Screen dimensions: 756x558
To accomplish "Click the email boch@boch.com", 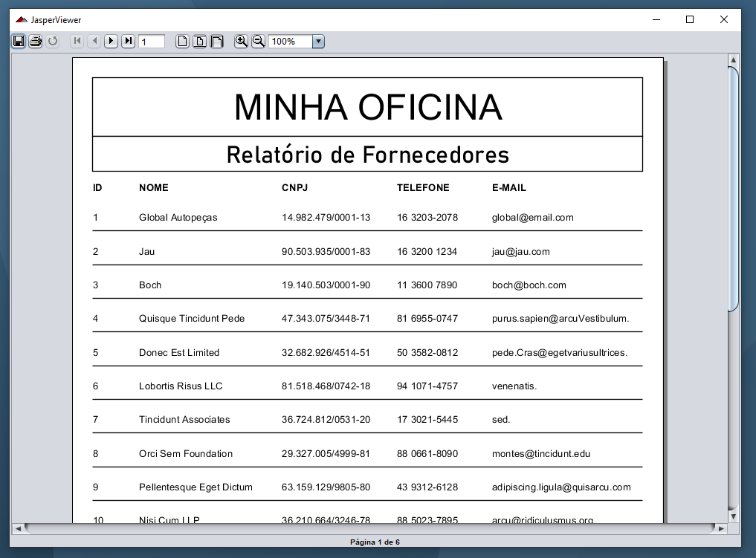I will pyautogui.click(x=529, y=285).
